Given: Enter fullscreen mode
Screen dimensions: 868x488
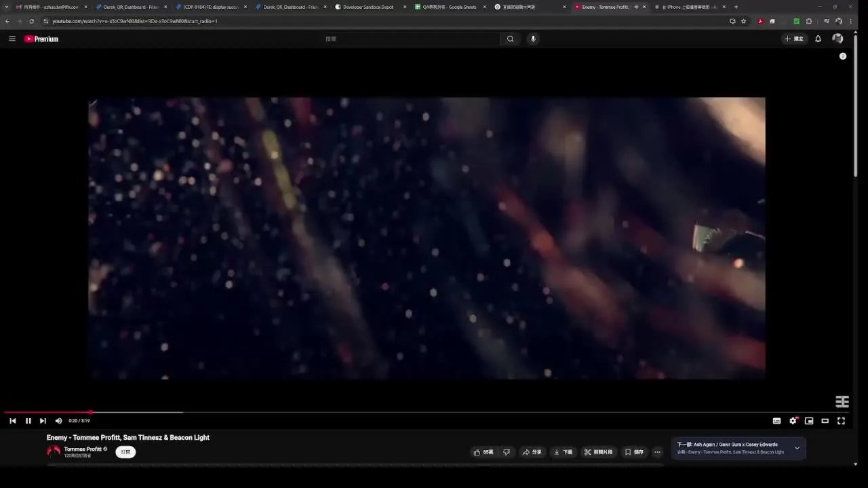Looking at the screenshot, I should [x=841, y=421].
